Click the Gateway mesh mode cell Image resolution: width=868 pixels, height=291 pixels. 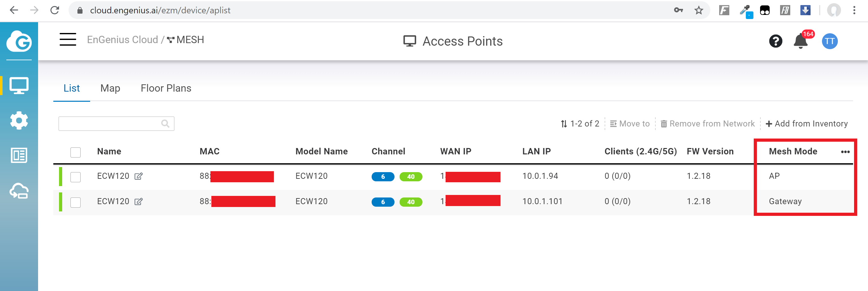tap(785, 202)
